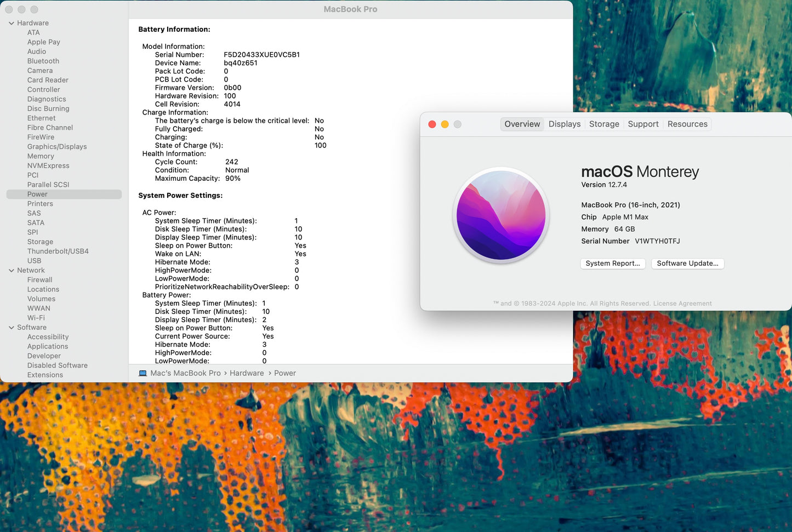The image size is (792, 532).
Task: Open the Support tab
Action: coord(643,124)
